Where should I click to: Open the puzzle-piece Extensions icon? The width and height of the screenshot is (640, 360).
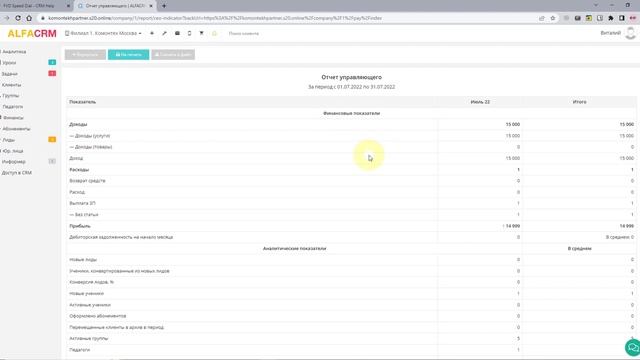[611, 18]
